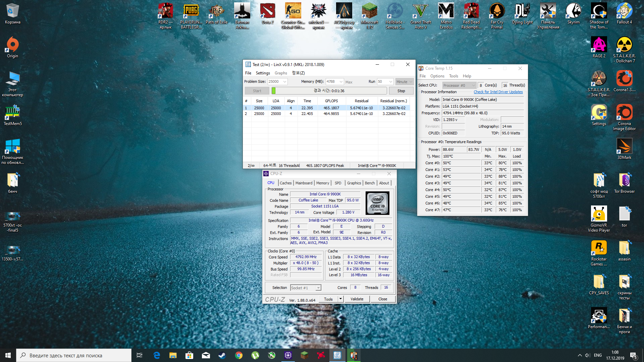Expand the Problem Size dropdown in LinX
Viewport: 644px width, 362px height.
pos(285,82)
